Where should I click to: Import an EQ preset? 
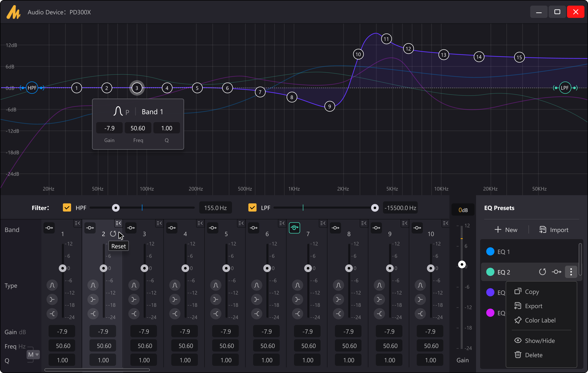[554, 230]
